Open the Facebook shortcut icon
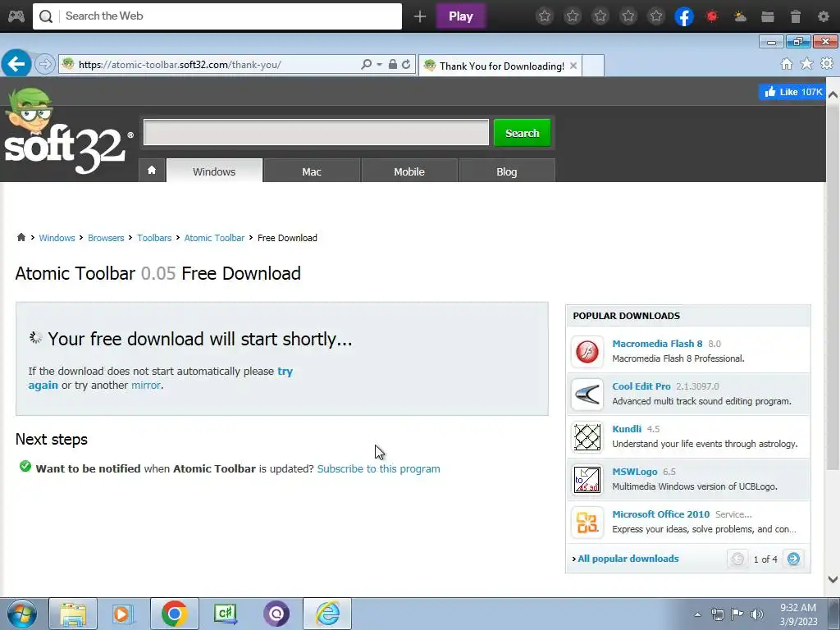The width and height of the screenshot is (840, 630). [x=684, y=16]
